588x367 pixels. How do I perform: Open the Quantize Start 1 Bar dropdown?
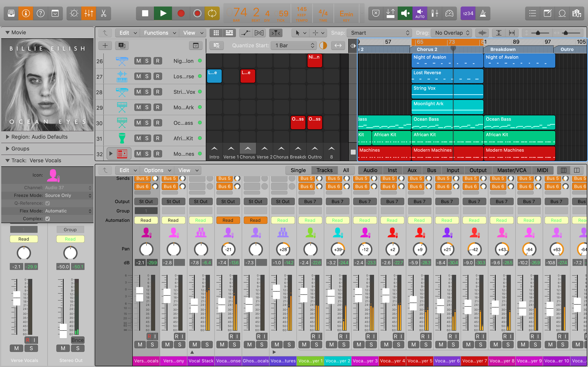click(294, 45)
